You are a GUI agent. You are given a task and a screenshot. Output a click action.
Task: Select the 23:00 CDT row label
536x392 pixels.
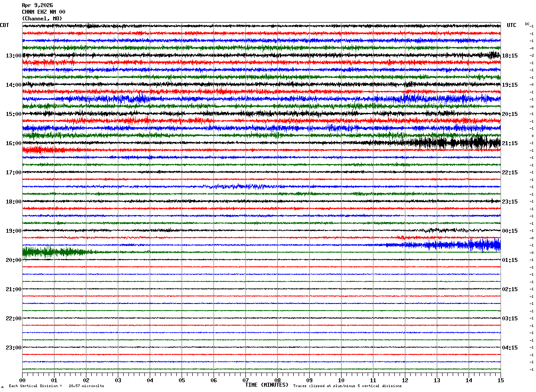pyautogui.click(x=14, y=348)
